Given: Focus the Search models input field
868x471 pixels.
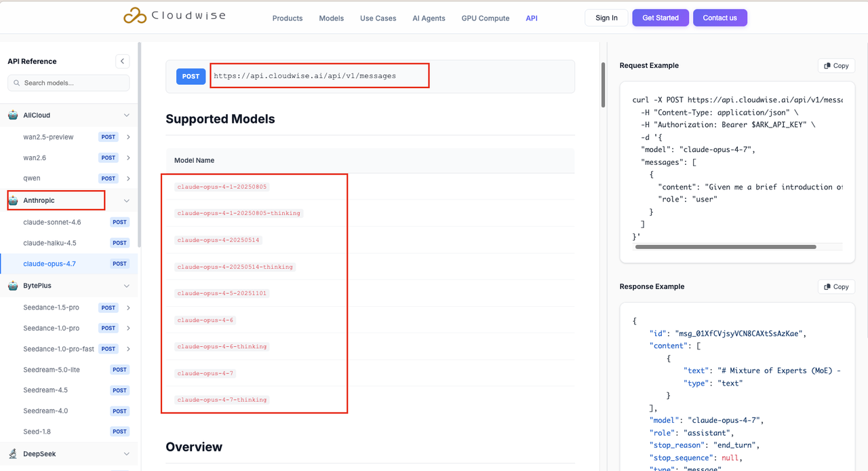Looking at the screenshot, I should 68,83.
